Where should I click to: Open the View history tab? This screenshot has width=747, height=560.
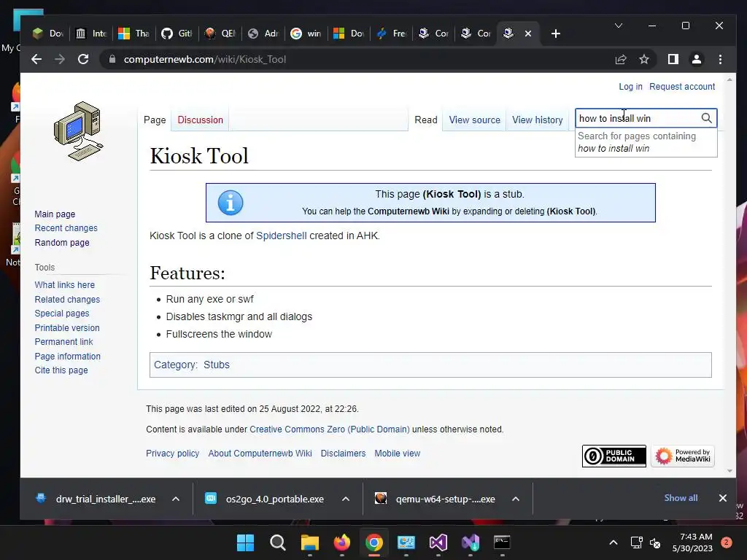[x=538, y=120]
